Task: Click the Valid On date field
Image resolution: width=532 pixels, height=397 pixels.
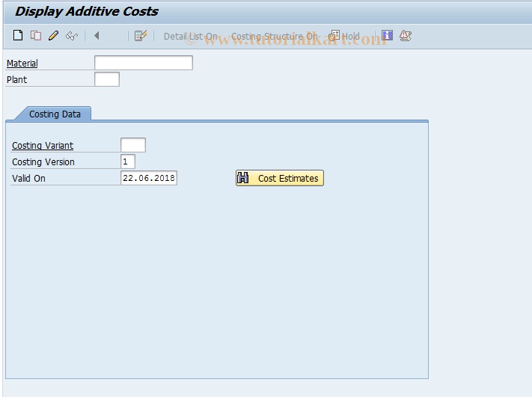Action: pyautogui.click(x=149, y=178)
